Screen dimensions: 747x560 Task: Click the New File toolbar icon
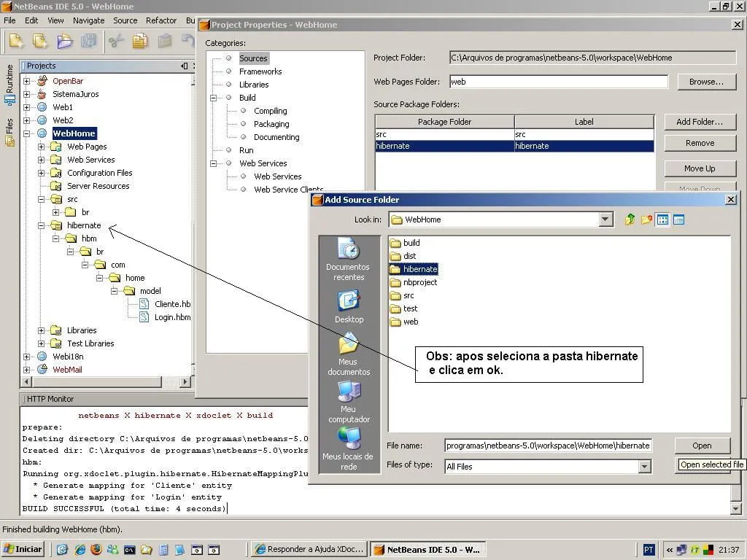tap(16, 42)
